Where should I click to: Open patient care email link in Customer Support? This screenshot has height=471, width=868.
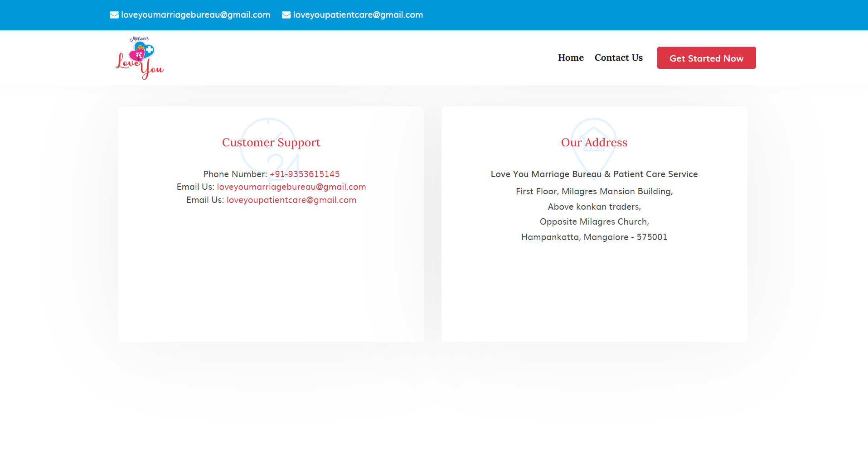[x=291, y=200]
